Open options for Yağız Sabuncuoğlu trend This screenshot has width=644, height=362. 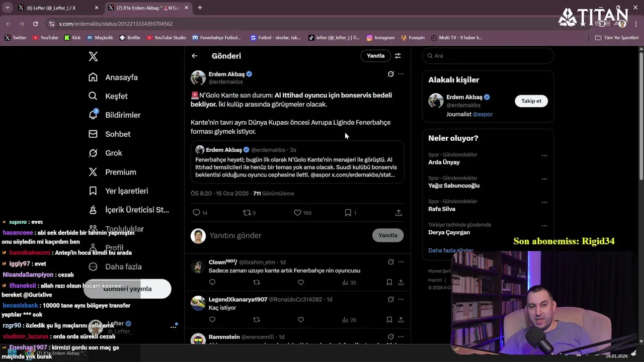tap(544, 179)
